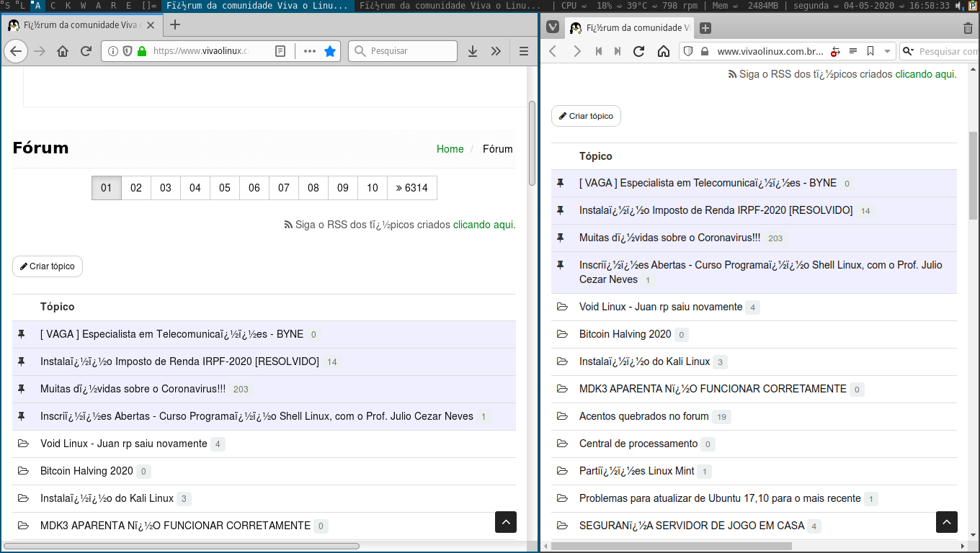Click folder icon beside 'Acentos quebrados no forum'

(x=562, y=416)
